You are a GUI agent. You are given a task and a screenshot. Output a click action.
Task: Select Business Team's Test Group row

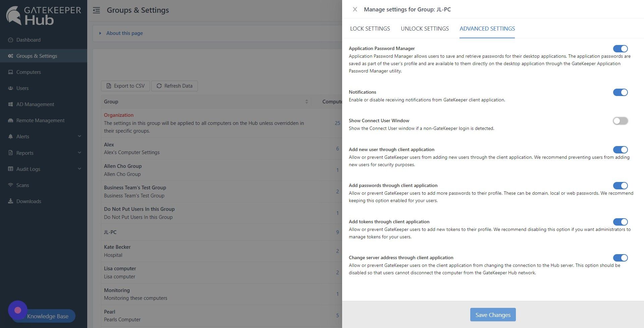[x=221, y=191]
